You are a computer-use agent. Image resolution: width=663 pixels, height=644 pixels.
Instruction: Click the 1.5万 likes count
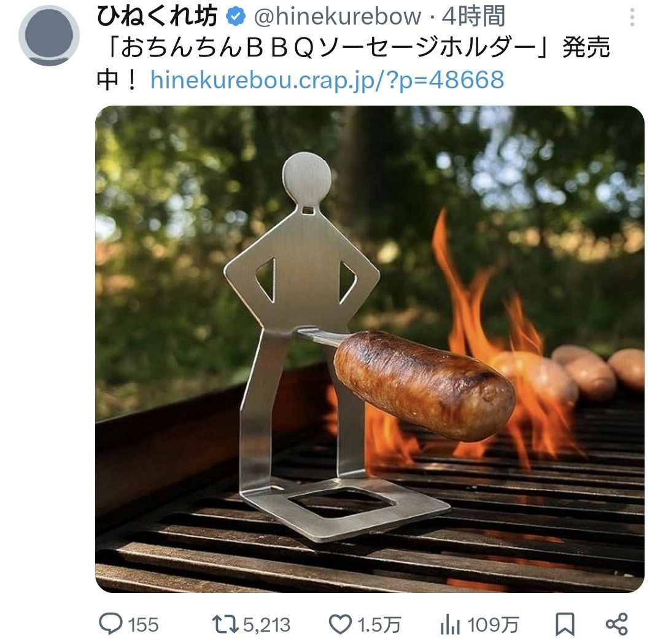tap(380, 625)
